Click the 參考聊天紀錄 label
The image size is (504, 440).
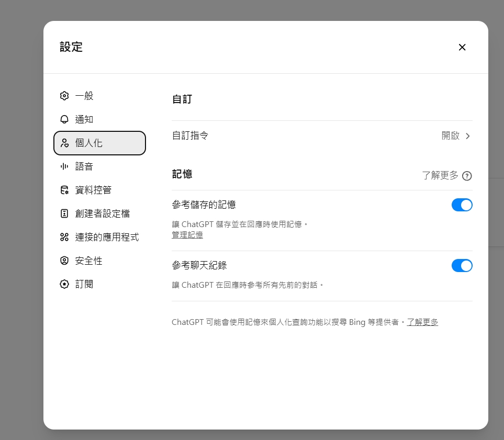(199, 265)
